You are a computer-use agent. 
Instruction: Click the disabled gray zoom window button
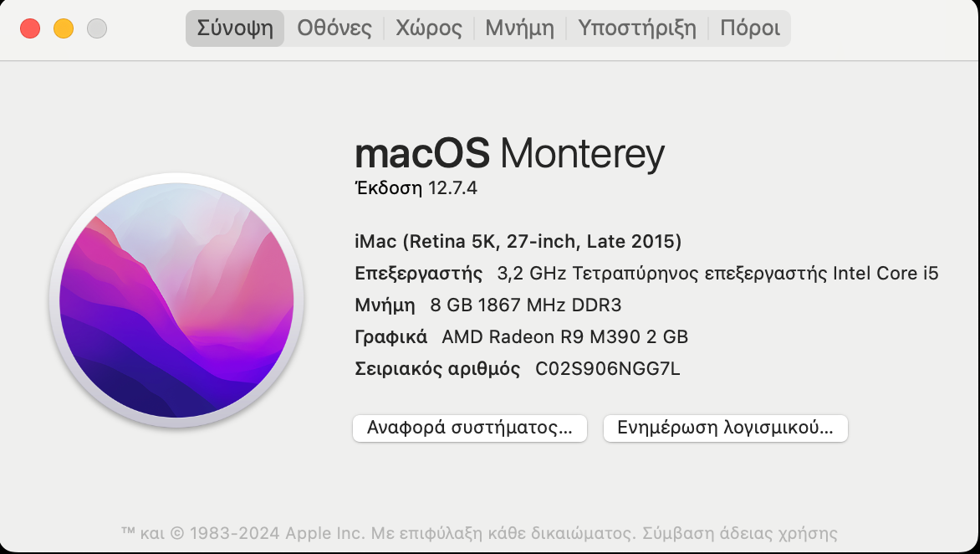pyautogui.click(x=97, y=28)
